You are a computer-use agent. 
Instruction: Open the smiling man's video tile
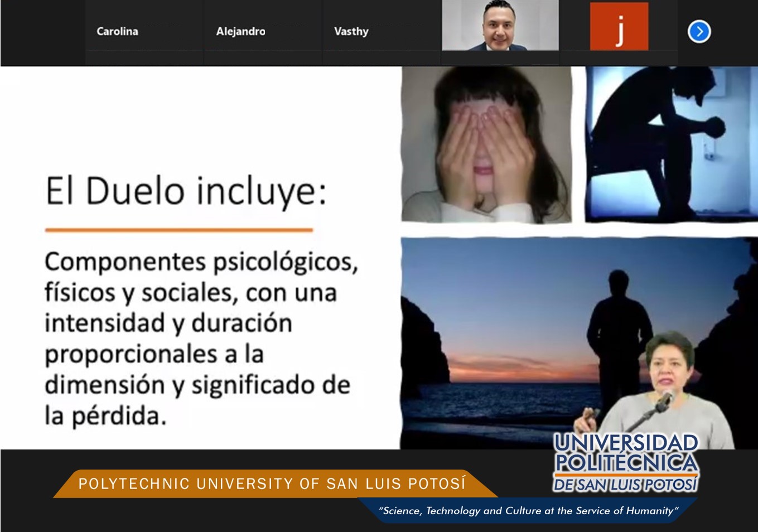pos(500,26)
